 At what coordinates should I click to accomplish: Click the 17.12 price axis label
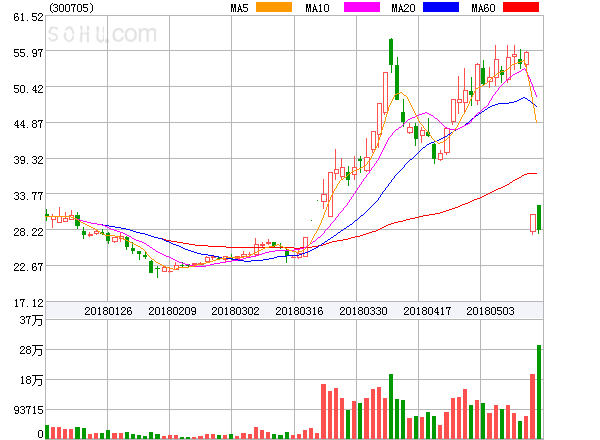tap(28, 303)
